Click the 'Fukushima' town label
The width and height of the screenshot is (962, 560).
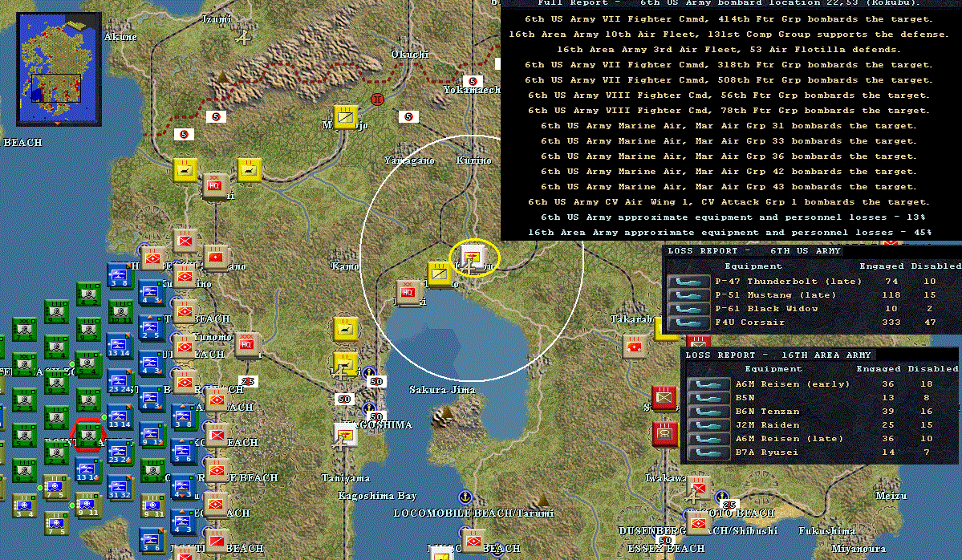[827, 530]
